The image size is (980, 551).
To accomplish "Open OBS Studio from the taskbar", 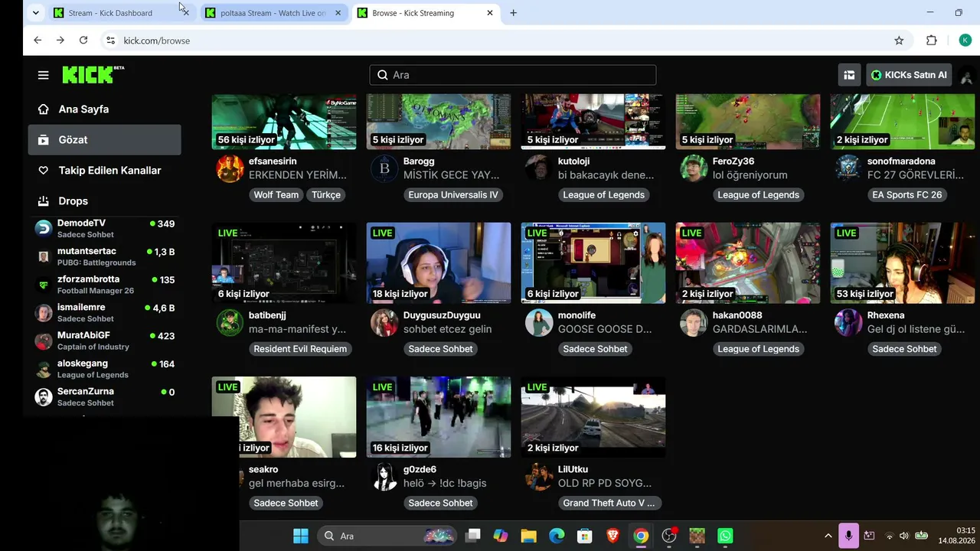I will point(669,536).
